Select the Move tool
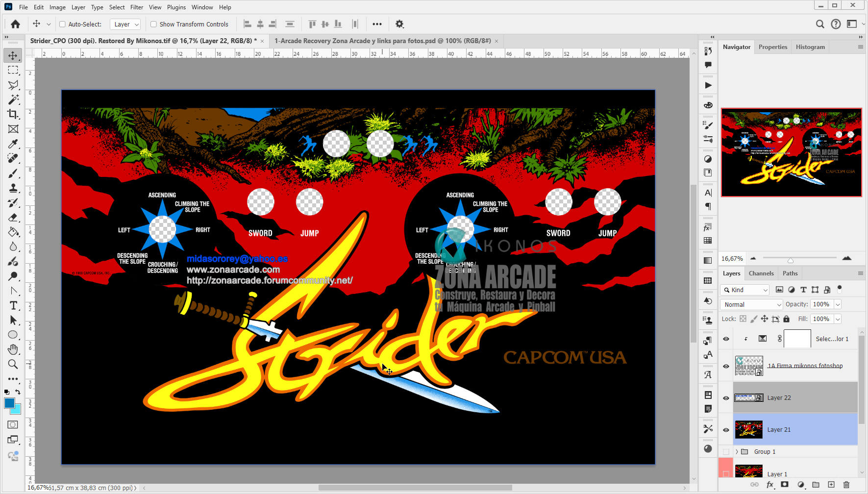The width and height of the screenshot is (868, 494). tap(13, 55)
